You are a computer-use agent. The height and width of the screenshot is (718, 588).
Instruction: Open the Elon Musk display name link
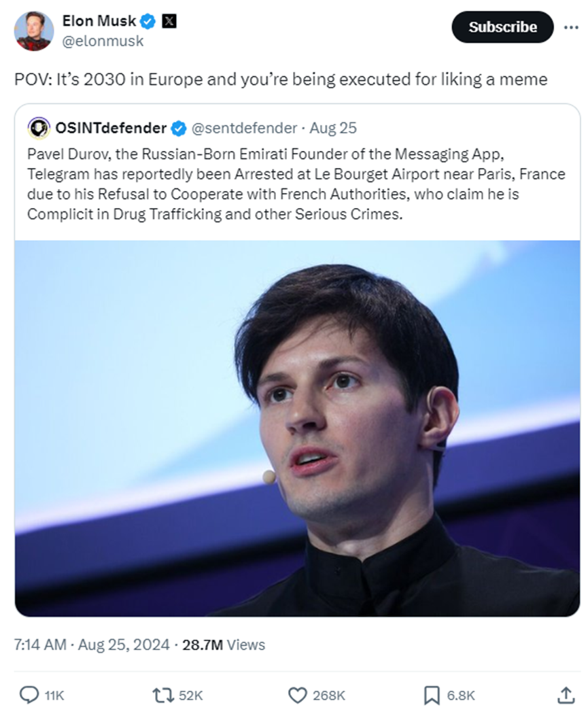coord(99,22)
